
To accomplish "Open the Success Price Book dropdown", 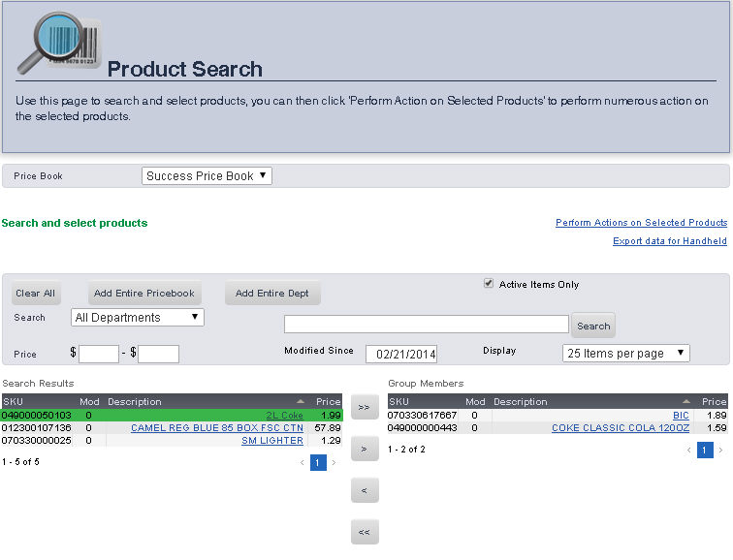I will 207,176.
